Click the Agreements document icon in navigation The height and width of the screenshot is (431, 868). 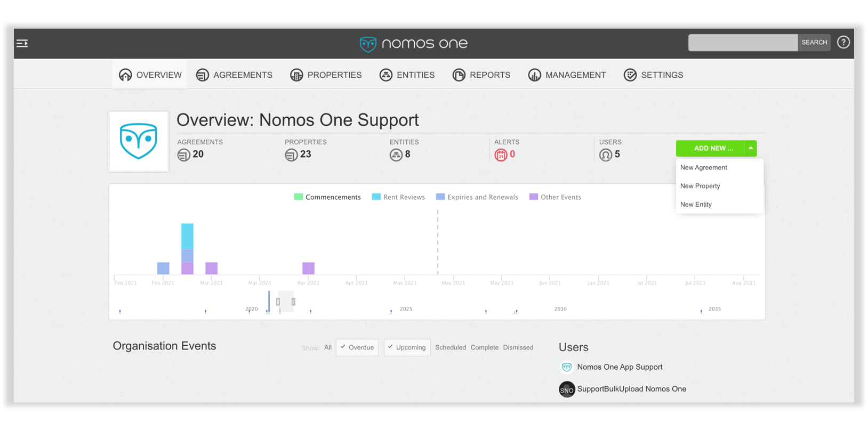[202, 75]
